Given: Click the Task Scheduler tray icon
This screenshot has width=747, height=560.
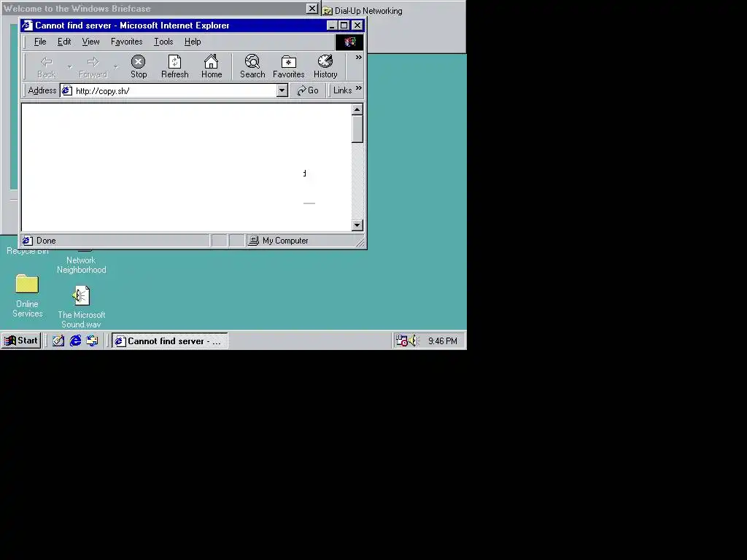Looking at the screenshot, I should point(402,341).
